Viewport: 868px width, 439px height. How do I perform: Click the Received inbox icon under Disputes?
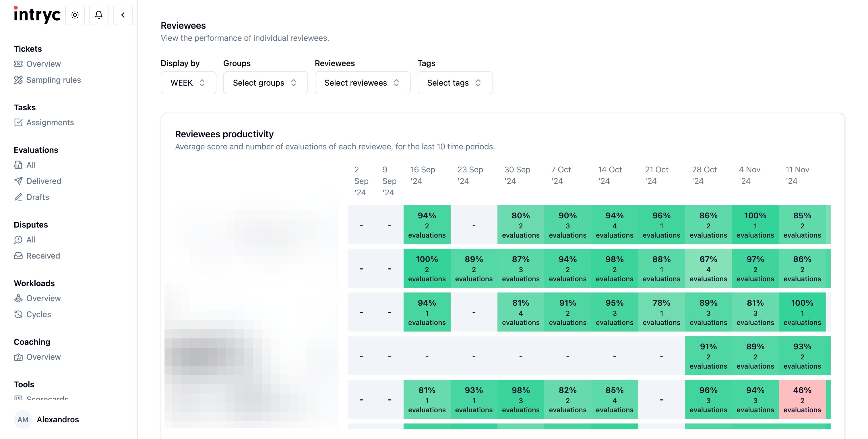pos(18,256)
